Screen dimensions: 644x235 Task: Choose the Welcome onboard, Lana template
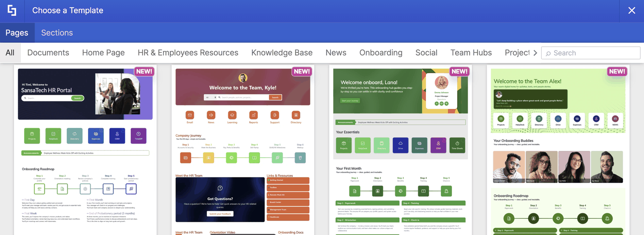pyautogui.click(x=400, y=150)
